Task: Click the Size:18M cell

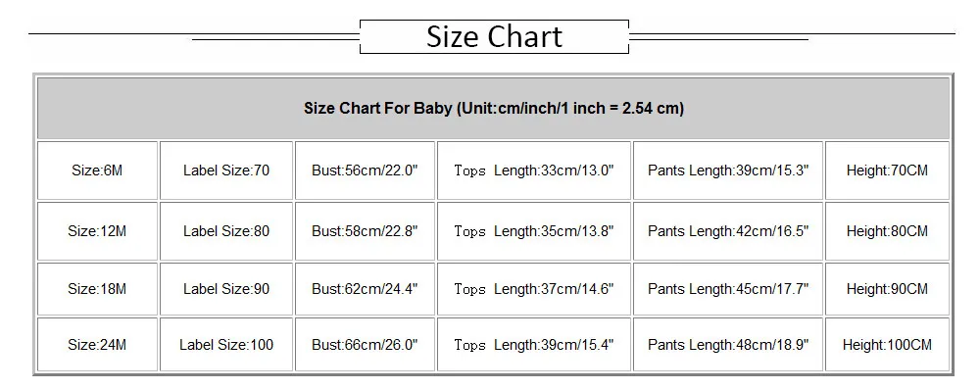Action: click(x=97, y=289)
